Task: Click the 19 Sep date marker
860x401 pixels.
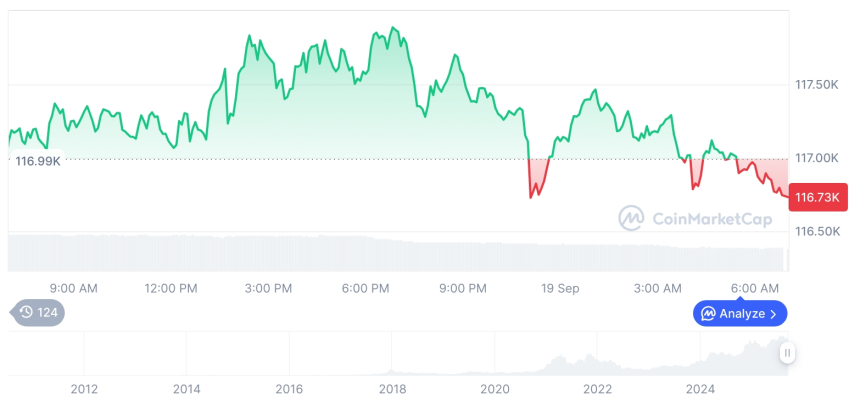Action: 560,288
